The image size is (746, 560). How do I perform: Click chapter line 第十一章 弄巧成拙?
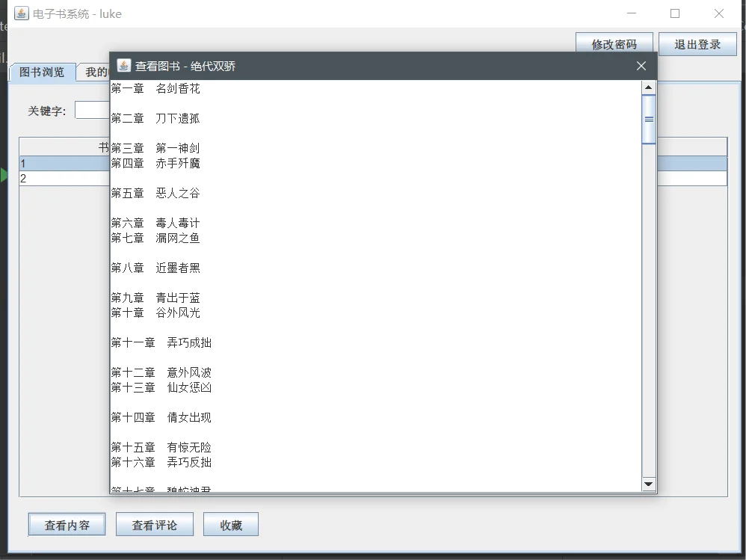161,342
